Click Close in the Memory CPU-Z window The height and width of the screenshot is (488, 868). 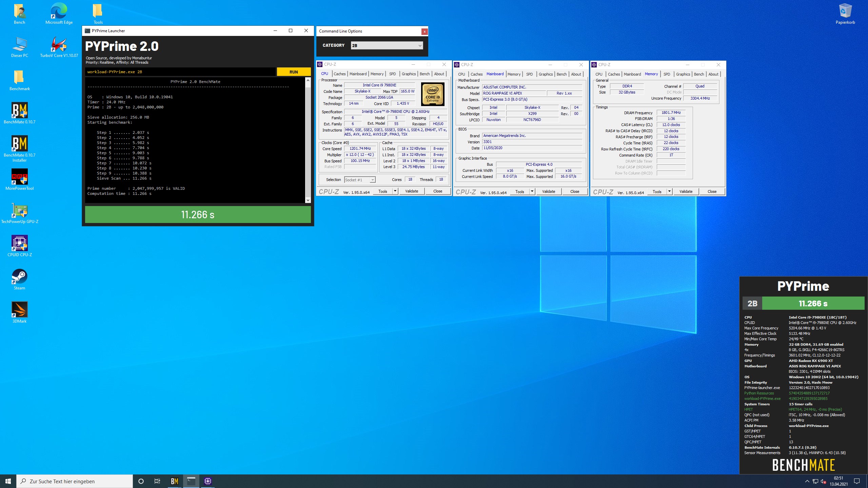(x=712, y=191)
